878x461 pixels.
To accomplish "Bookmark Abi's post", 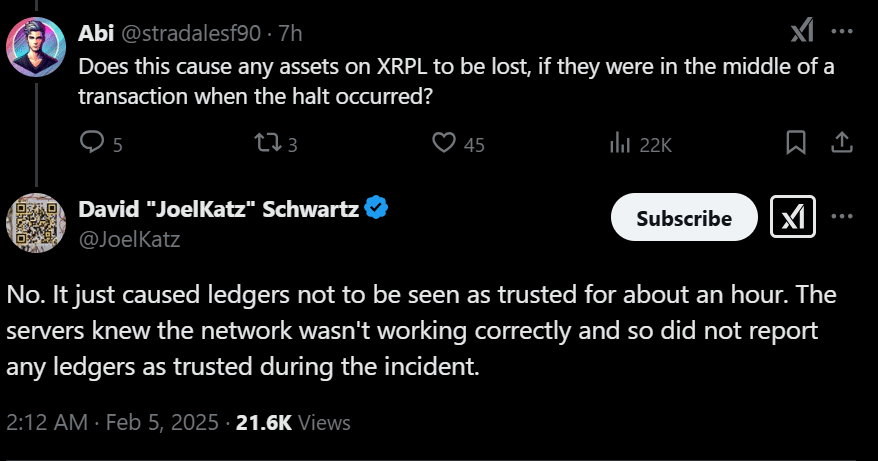I will coord(796,144).
